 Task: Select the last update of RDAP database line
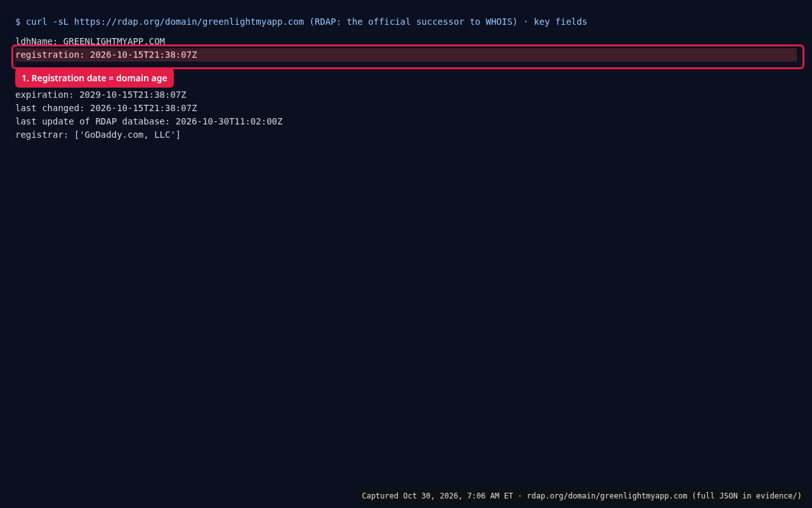pos(149,121)
